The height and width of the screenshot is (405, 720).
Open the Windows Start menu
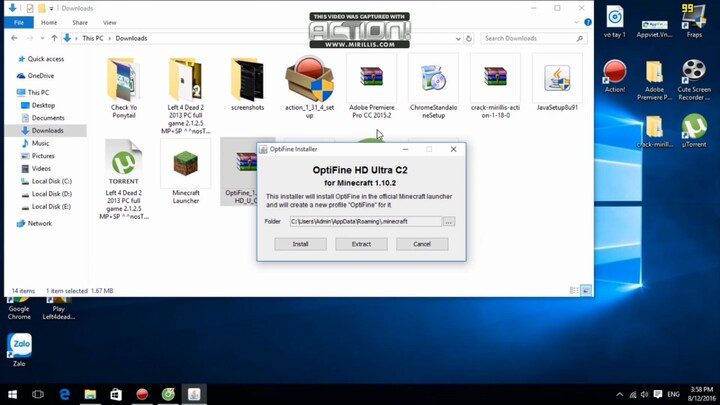coord(12,394)
